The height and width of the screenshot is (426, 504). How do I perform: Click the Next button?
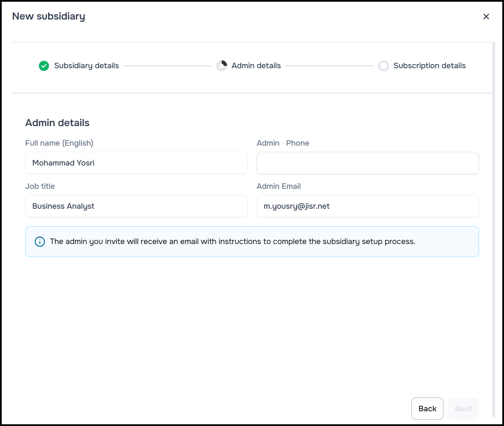(x=463, y=409)
